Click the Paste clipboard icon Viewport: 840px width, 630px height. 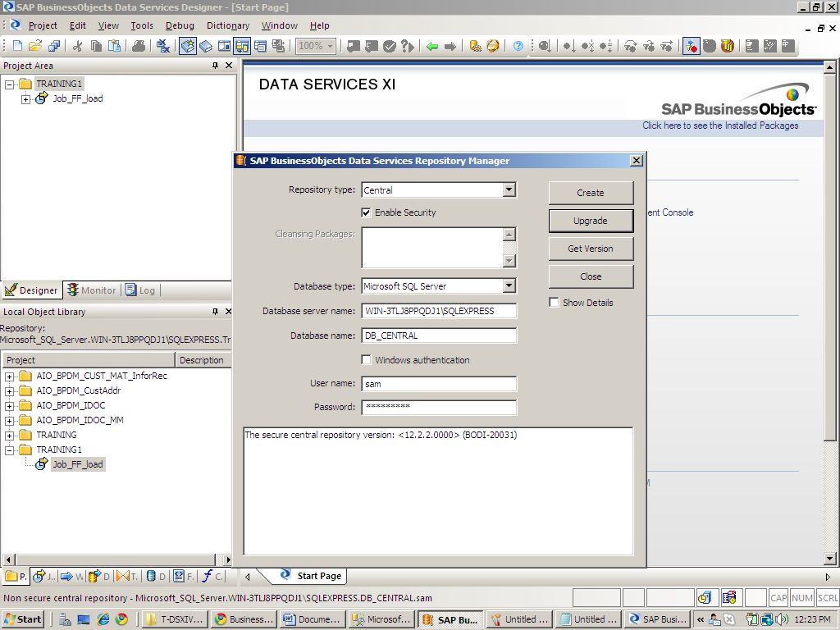pos(114,46)
